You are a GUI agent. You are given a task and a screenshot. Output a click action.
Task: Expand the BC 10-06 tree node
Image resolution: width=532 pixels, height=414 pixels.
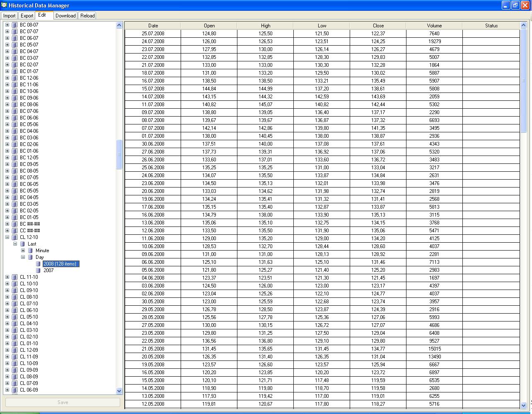click(7, 91)
